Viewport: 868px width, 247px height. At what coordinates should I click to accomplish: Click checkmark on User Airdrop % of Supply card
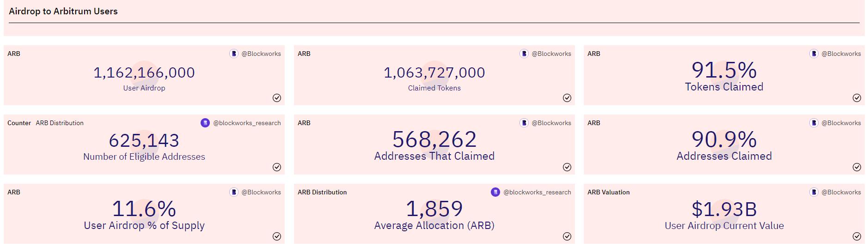click(x=276, y=236)
